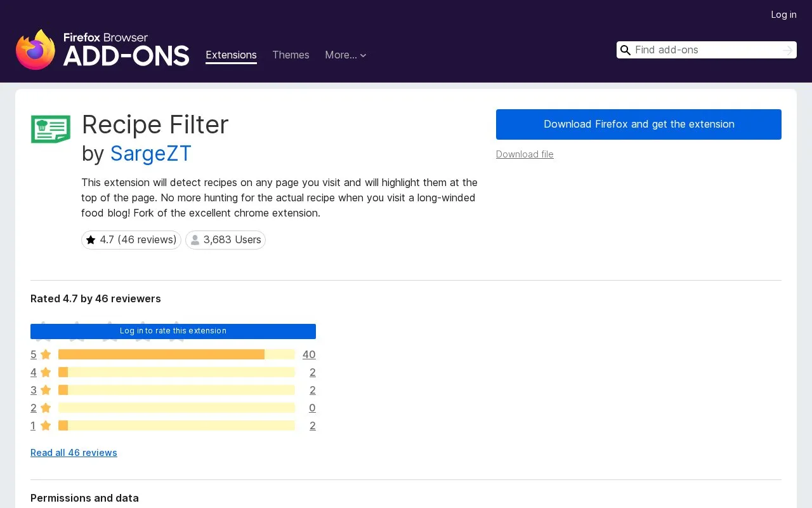Image resolution: width=812 pixels, height=508 pixels.
Task: Open the 4.7 (46 reviews) rating link
Action: coord(131,240)
